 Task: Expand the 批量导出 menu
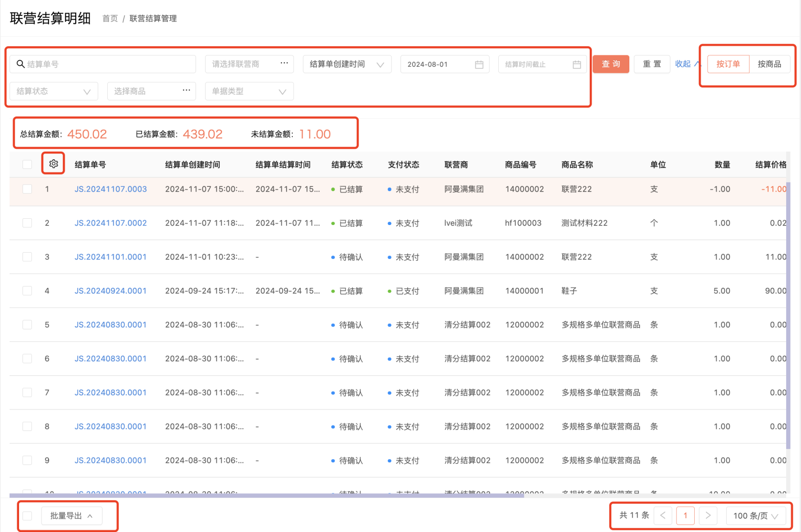pos(72,516)
